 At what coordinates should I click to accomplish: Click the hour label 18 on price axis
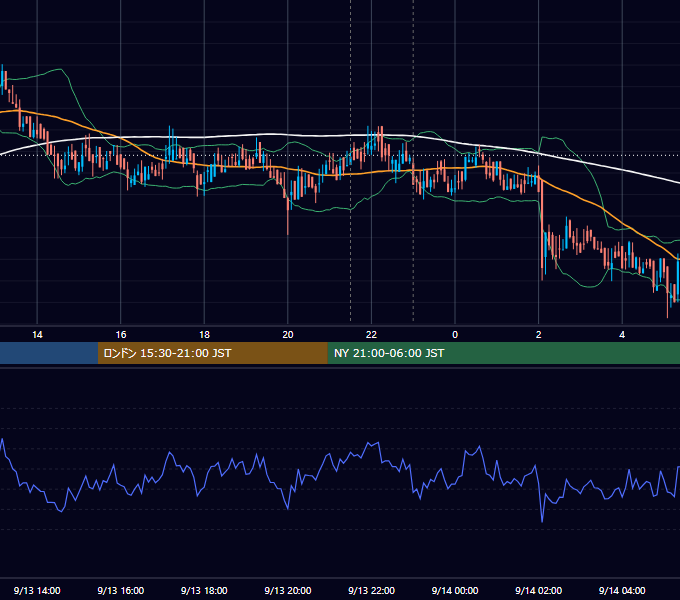pyautogui.click(x=204, y=335)
